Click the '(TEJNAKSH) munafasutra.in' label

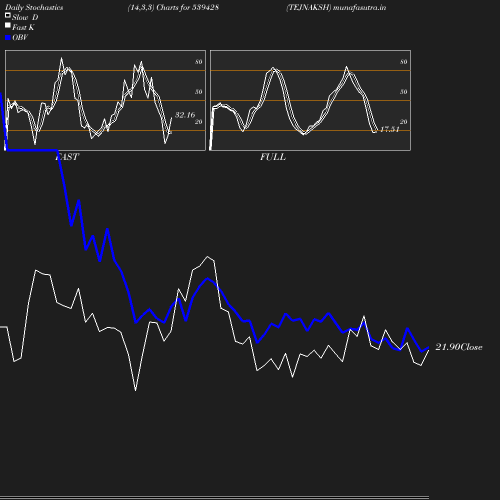point(336,8)
